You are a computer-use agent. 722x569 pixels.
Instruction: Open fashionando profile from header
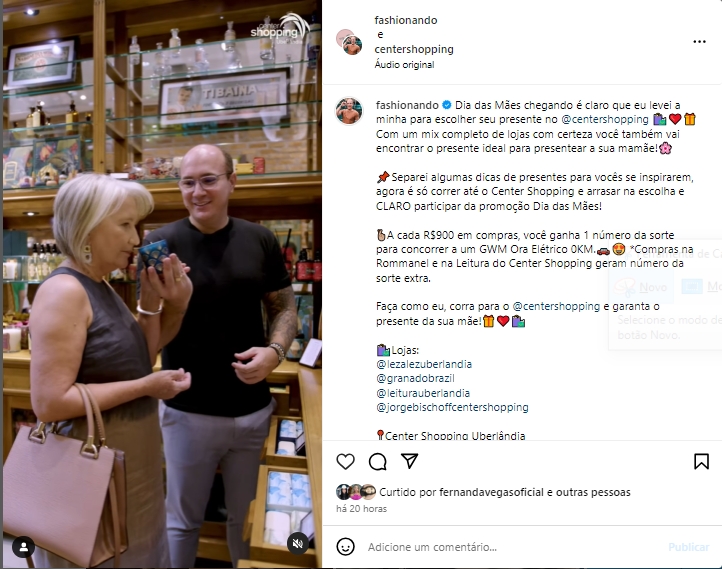coord(406,20)
